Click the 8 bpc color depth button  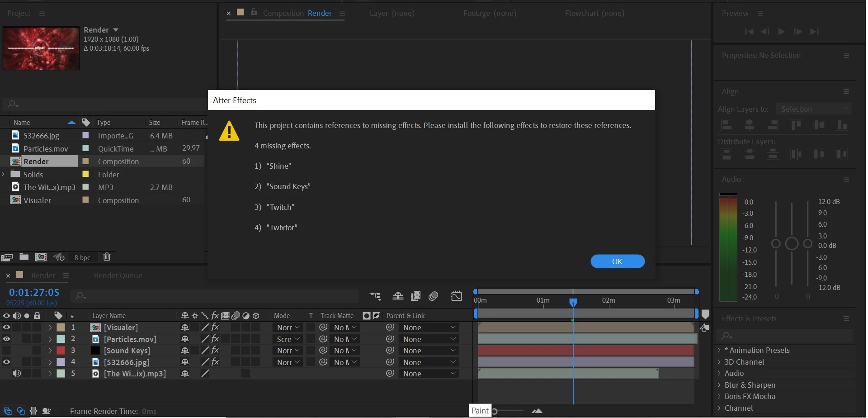point(82,257)
